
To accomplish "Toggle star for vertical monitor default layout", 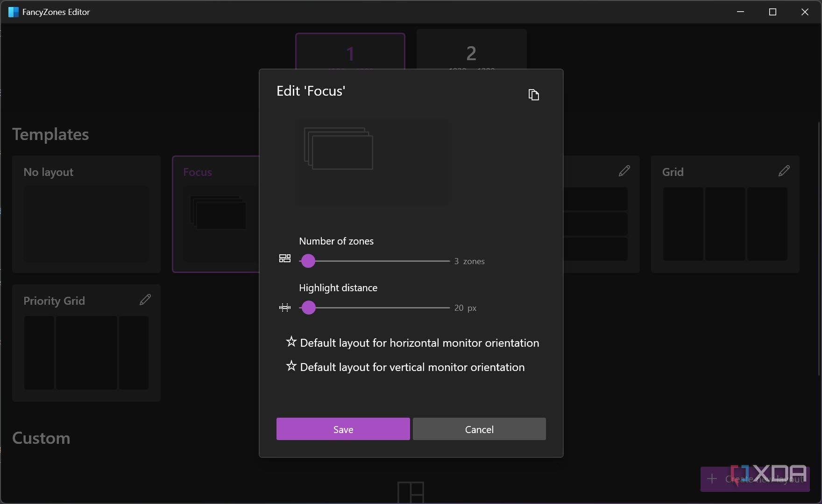I will (x=291, y=366).
